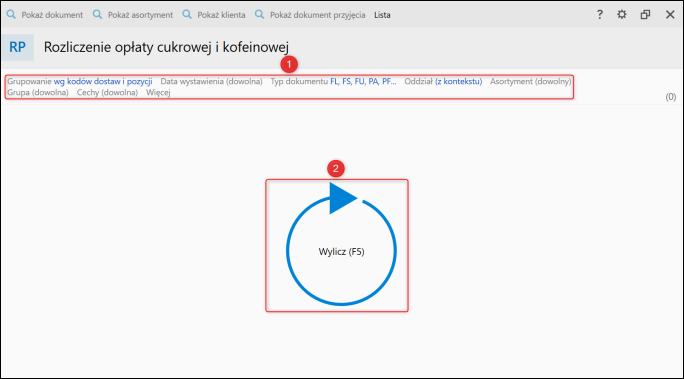Click the (0) record counter

(671, 97)
